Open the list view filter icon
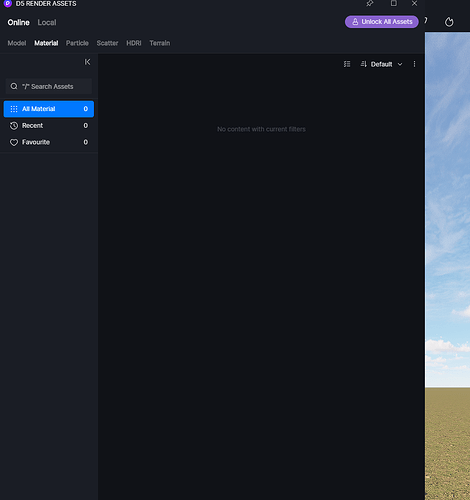 (x=347, y=64)
